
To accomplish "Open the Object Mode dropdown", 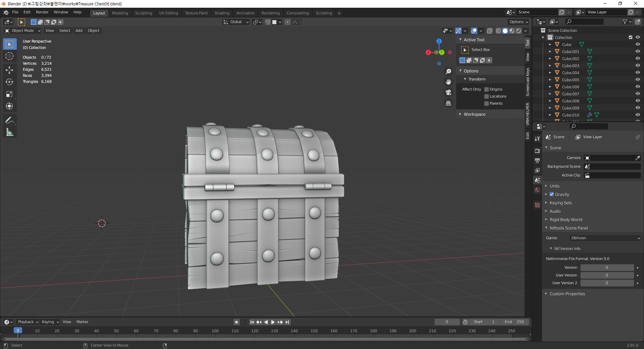I will pyautogui.click(x=22, y=31).
